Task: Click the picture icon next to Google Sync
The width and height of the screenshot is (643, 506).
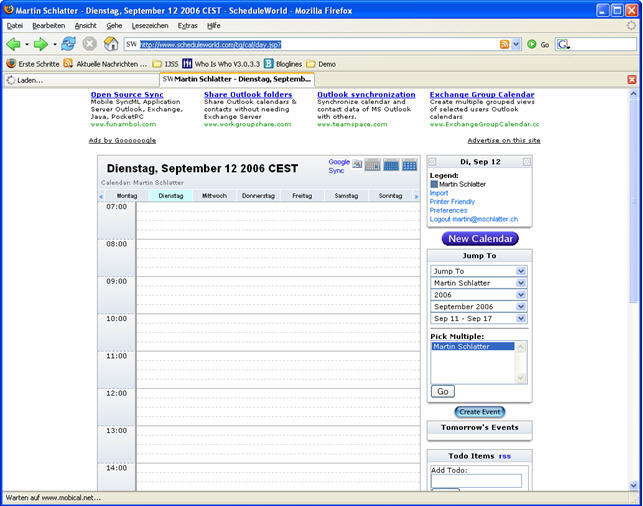Action: [x=357, y=164]
